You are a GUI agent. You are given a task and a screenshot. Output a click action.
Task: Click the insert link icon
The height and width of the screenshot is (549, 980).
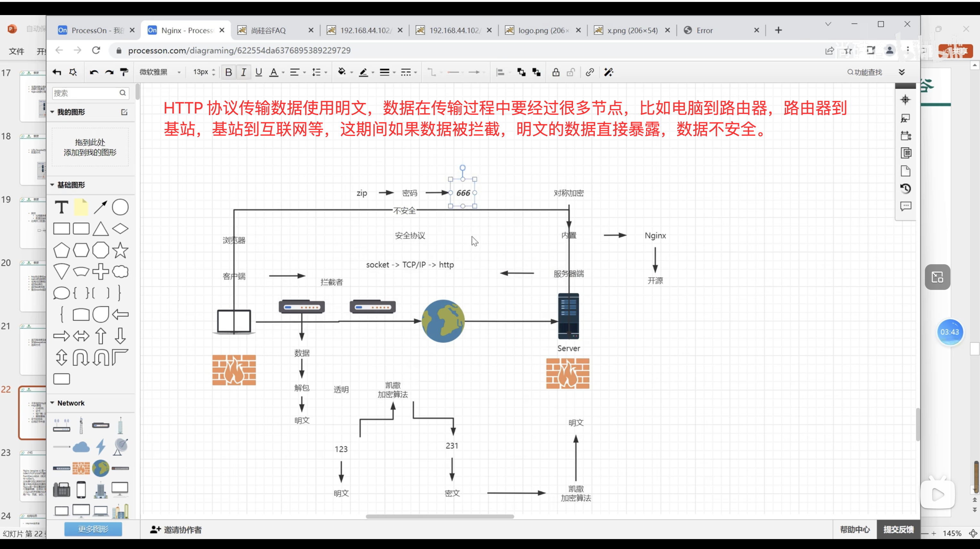[590, 72]
